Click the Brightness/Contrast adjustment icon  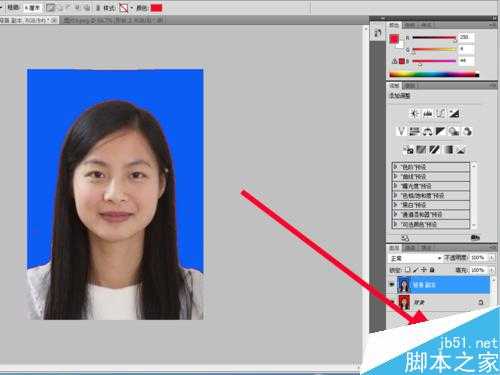tap(414, 114)
